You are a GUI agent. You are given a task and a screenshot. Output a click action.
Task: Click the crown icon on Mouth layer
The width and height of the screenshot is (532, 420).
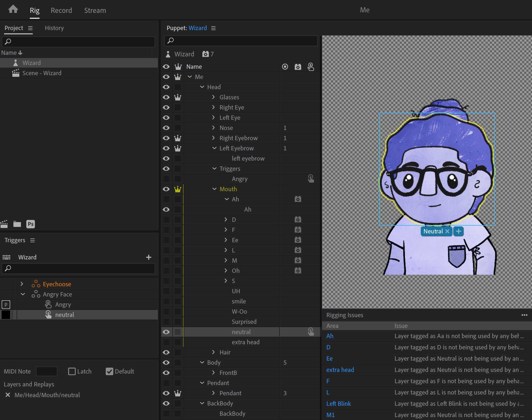[178, 189]
